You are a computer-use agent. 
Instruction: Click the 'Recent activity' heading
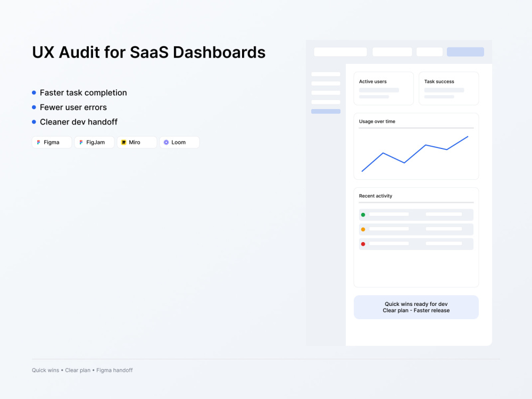(x=376, y=196)
